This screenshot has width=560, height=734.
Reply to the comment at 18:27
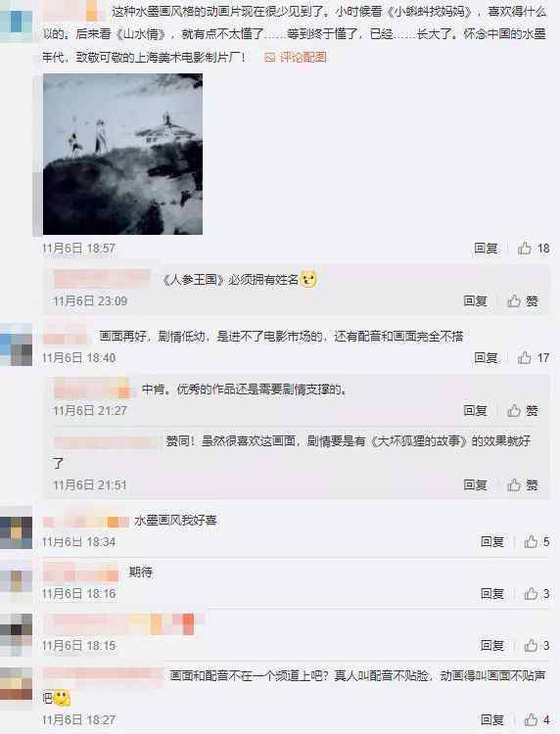tap(492, 719)
